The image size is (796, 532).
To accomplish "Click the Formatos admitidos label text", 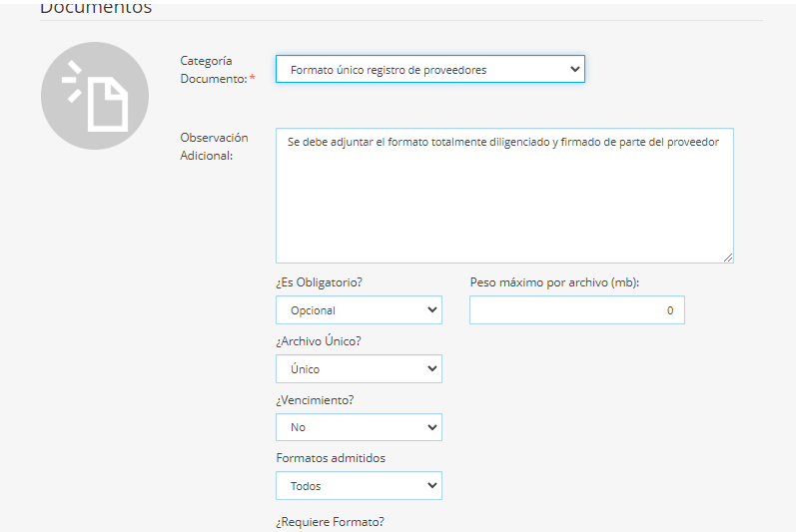I will click(331, 458).
